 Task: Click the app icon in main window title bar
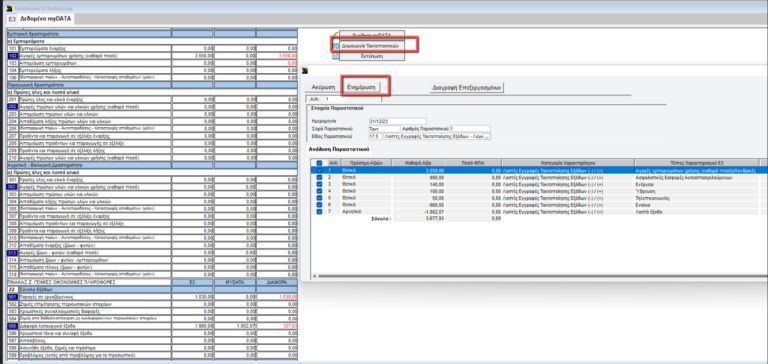click(10, 7)
